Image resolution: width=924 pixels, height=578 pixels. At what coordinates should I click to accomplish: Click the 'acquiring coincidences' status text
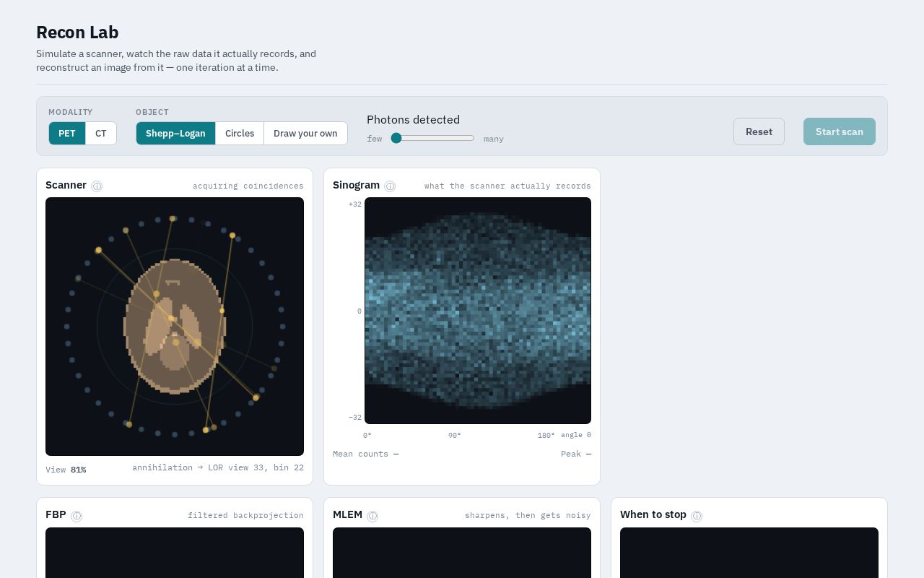tap(248, 186)
